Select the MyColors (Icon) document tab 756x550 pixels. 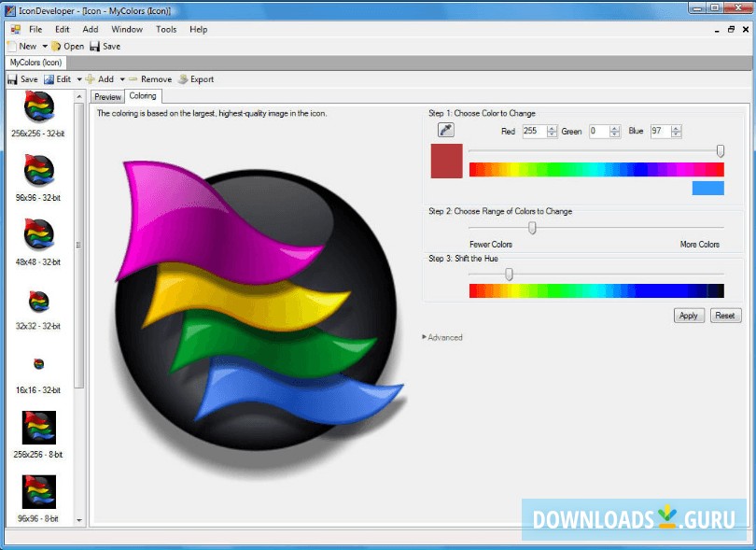pos(36,63)
